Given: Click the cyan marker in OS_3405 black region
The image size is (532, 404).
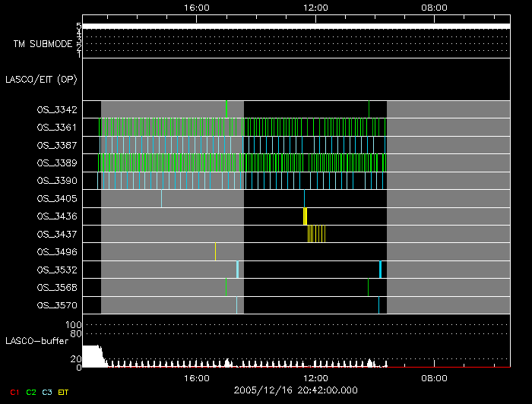Looking at the screenshot, I should [x=304, y=199].
